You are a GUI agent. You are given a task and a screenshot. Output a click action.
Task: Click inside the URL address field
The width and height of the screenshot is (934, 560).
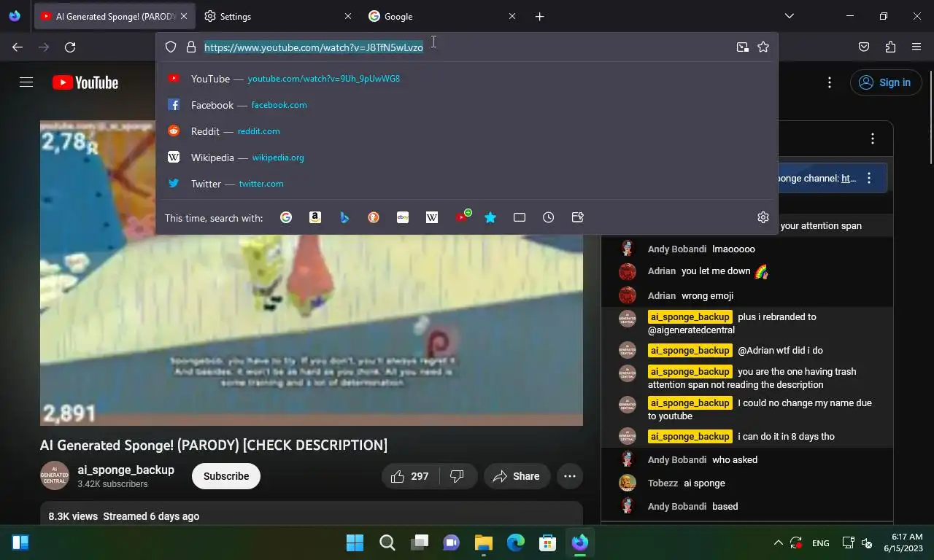(x=466, y=47)
